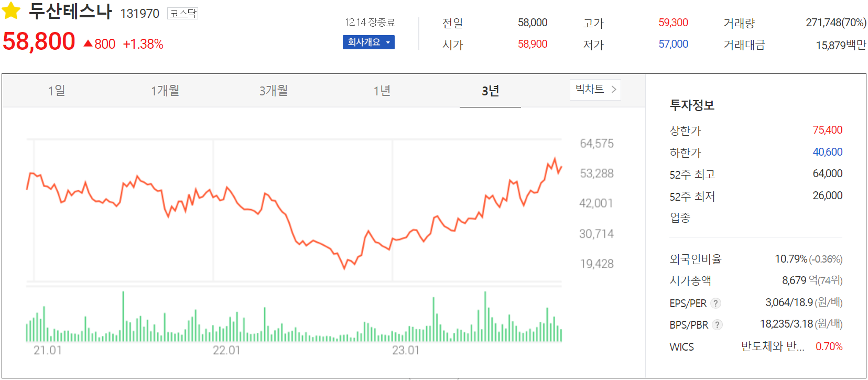Click the 거래대금 value 15,879백만
This screenshot has height=380, width=868.
pyautogui.click(x=841, y=45)
